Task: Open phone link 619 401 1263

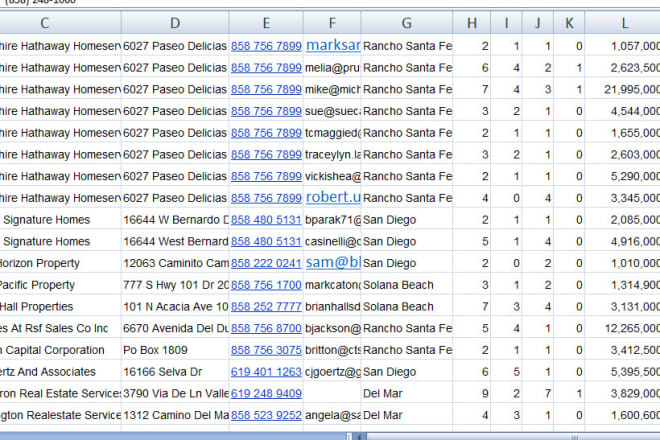Action: (266, 372)
